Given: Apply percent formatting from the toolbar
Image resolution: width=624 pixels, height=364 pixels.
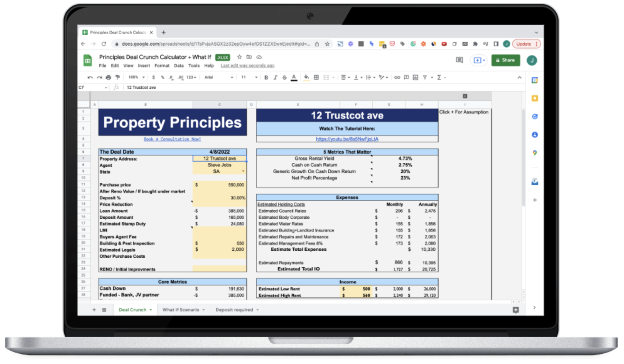Looking at the screenshot, I should 162,77.
